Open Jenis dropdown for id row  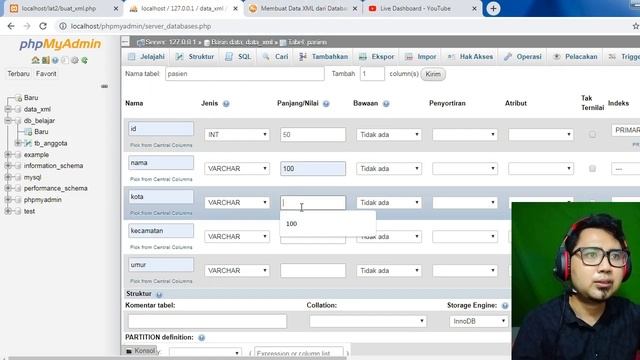pos(237,134)
